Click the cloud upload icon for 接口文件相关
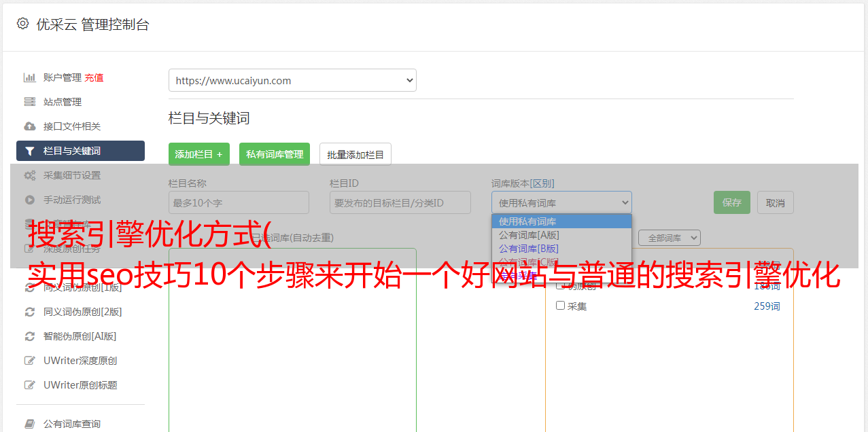Viewport: 868px width, 432px height. pos(30,126)
